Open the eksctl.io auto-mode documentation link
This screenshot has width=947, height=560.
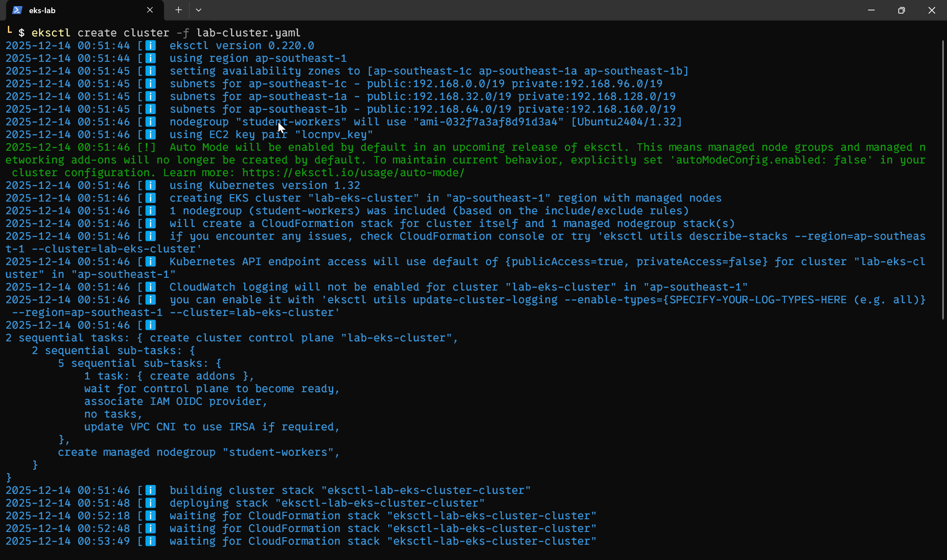353,173
